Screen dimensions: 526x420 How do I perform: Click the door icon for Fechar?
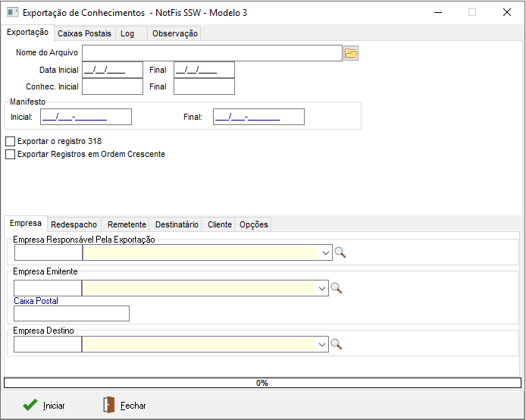[109, 405]
